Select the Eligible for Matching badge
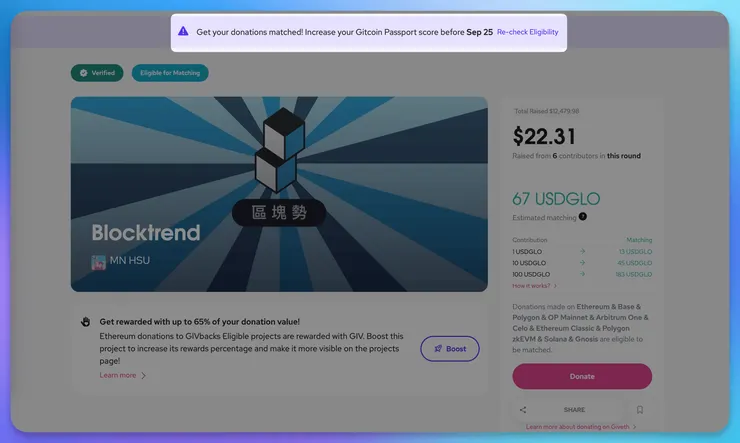Image resolution: width=740 pixels, height=443 pixels. coord(170,73)
